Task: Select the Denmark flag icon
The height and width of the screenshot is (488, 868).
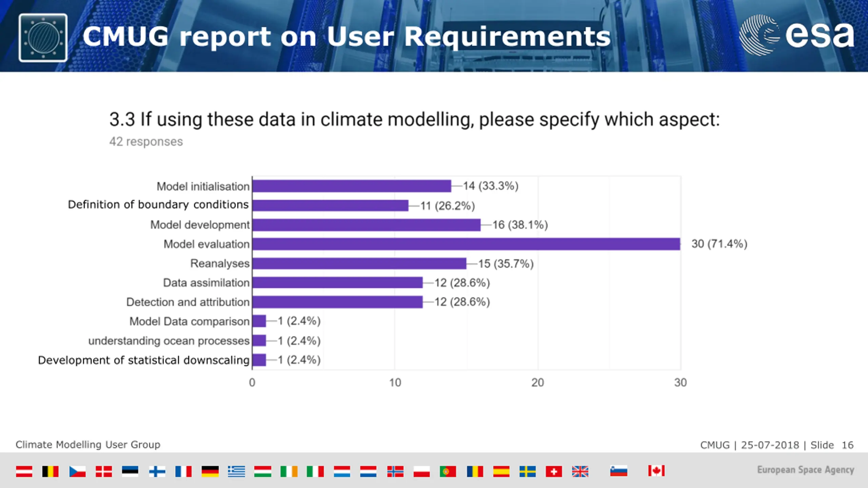Action: coord(104,471)
